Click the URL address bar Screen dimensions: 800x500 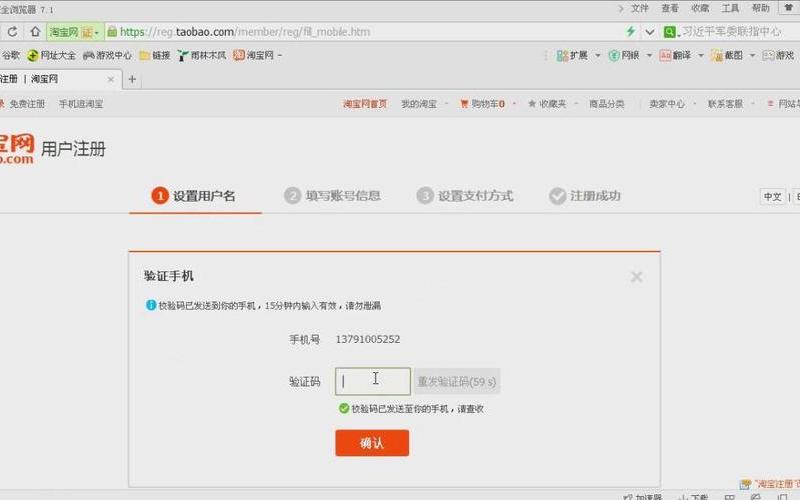point(365,32)
